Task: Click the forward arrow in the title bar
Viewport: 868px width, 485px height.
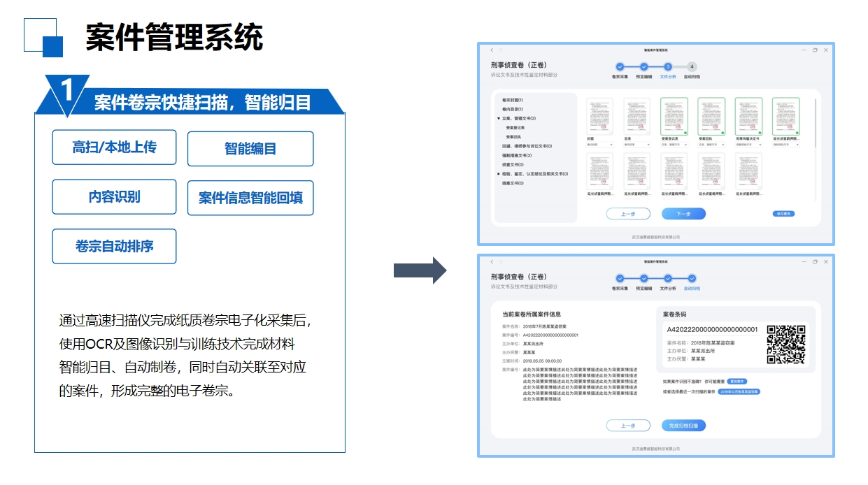Action: point(501,50)
